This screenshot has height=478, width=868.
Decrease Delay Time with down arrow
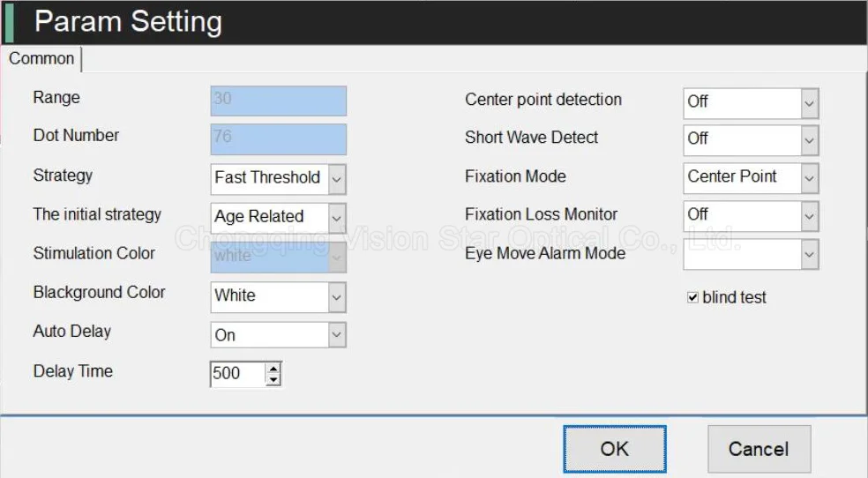point(273,379)
